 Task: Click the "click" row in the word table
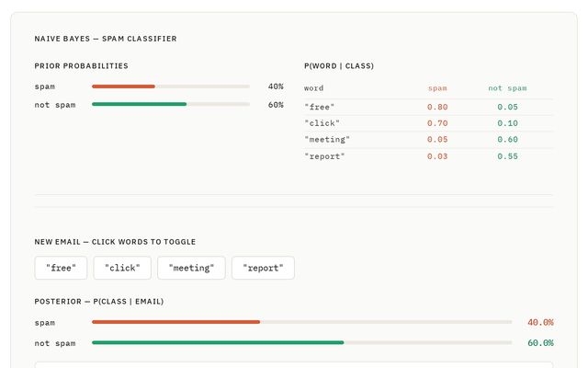tap(428, 123)
